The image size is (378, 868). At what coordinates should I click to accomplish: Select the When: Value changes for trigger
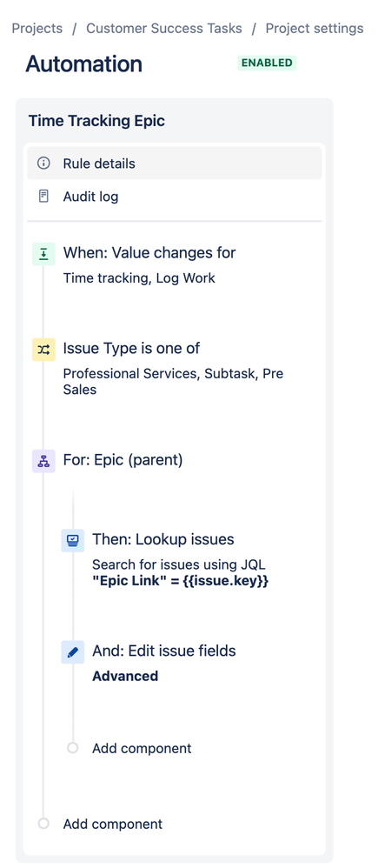coord(149,253)
